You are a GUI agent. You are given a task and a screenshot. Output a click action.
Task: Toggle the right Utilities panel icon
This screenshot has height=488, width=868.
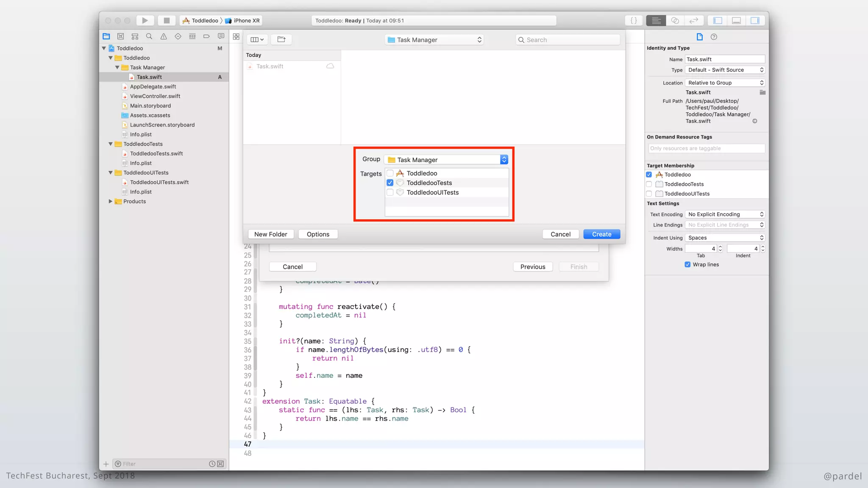coord(755,20)
